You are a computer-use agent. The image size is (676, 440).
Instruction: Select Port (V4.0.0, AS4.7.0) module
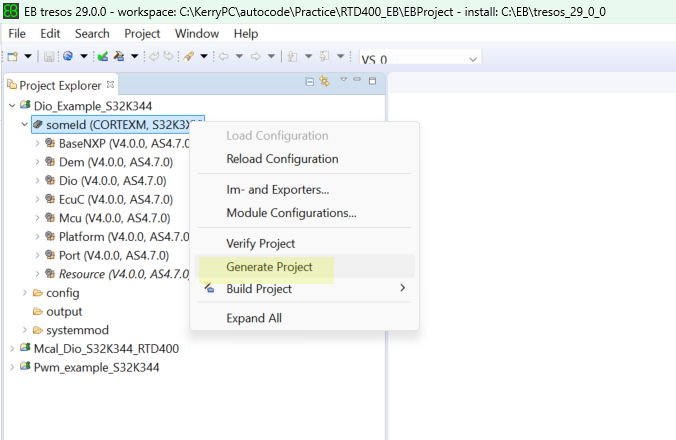pyautogui.click(x=114, y=256)
